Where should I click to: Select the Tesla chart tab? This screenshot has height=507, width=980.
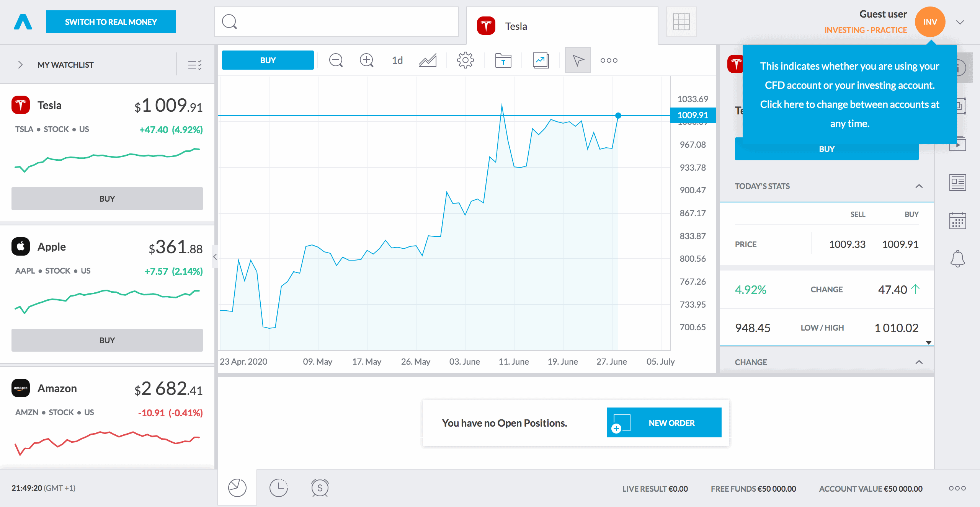(x=562, y=26)
